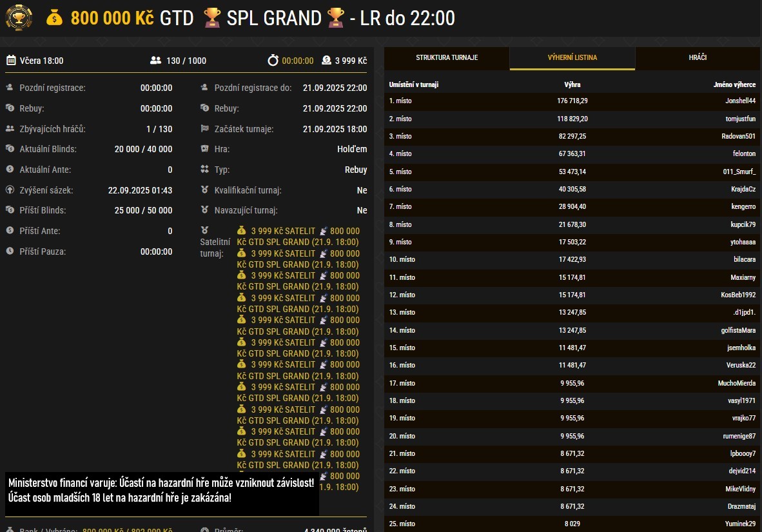Click the money bag icon in title
Image resolution: width=762 pixels, height=532 pixels.
point(55,18)
